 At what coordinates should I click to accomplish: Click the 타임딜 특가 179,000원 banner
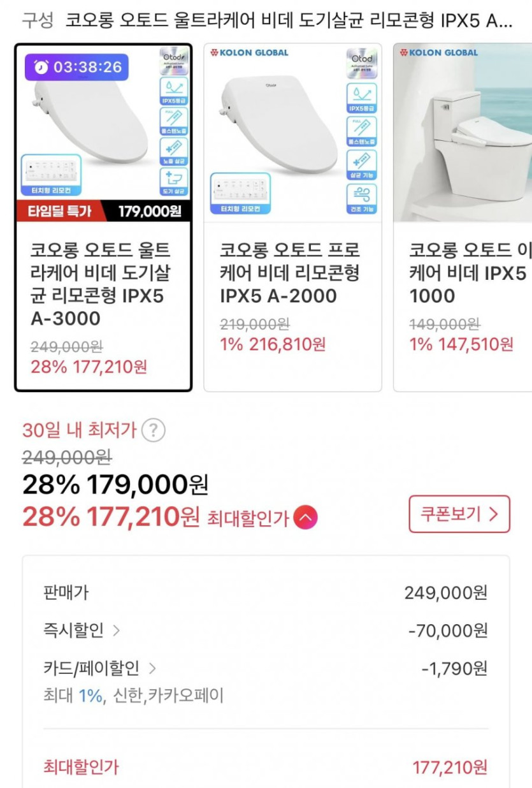click(x=103, y=212)
